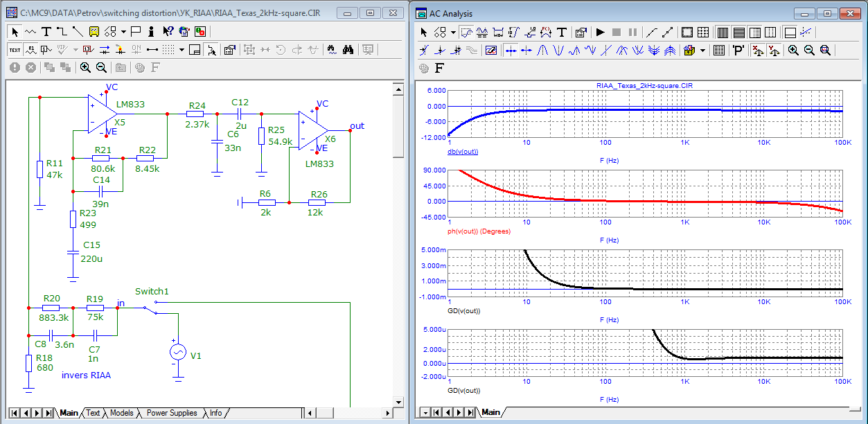Click the Info mode icon
Image resolution: width=868 pixels, height=424 pixels.
151,32
